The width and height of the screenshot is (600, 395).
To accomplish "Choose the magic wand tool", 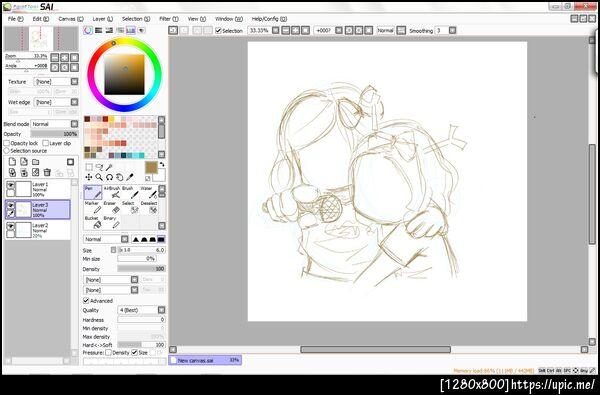I will [x=109, y=167].
